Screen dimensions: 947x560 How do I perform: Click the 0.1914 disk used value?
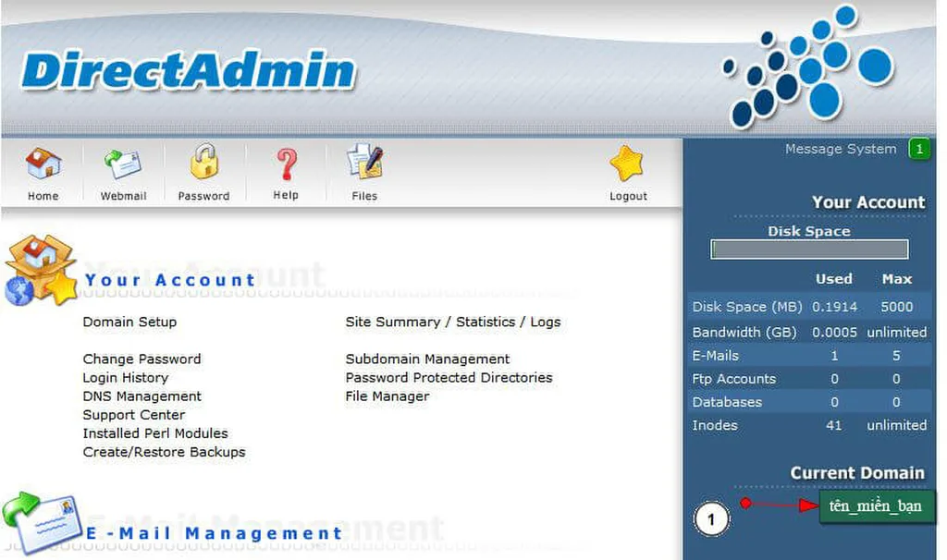click(x=834, y=307)
